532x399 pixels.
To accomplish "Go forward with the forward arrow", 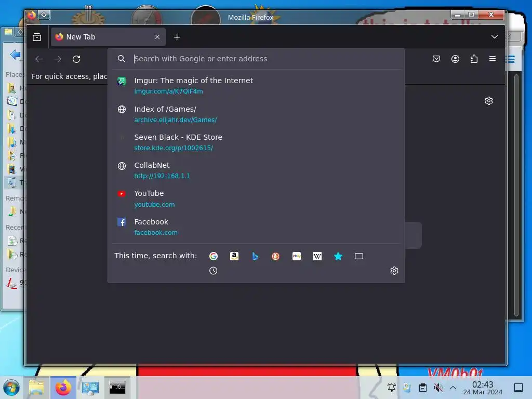I will (58, 59).
